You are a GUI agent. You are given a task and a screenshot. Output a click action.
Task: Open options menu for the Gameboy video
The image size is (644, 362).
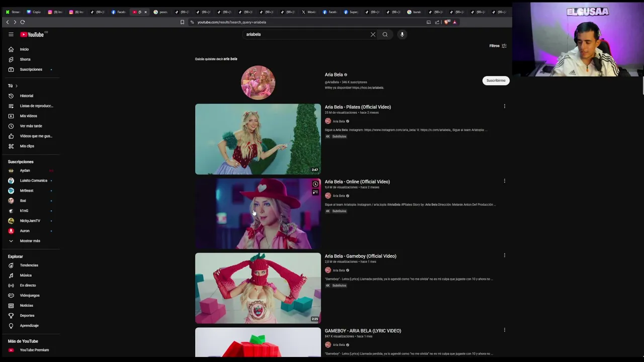504,255
